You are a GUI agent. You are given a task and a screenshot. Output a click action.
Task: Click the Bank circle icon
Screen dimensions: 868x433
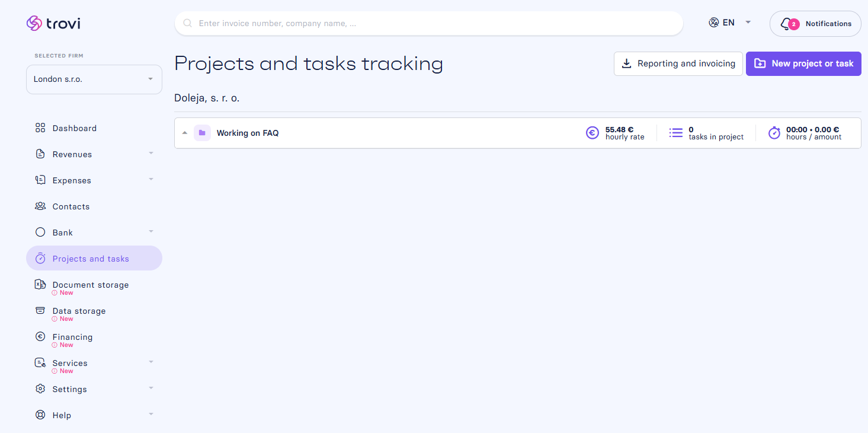[x=40, y=233]
